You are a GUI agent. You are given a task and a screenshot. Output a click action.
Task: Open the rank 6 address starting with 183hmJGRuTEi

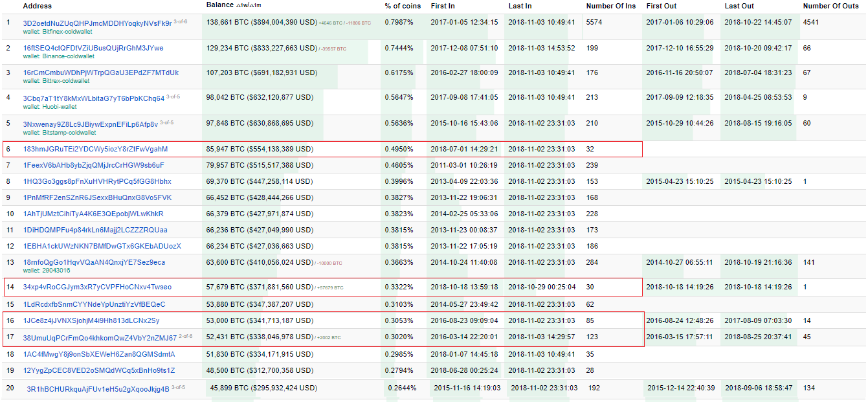pyautogui.click(x=95, y=149)
